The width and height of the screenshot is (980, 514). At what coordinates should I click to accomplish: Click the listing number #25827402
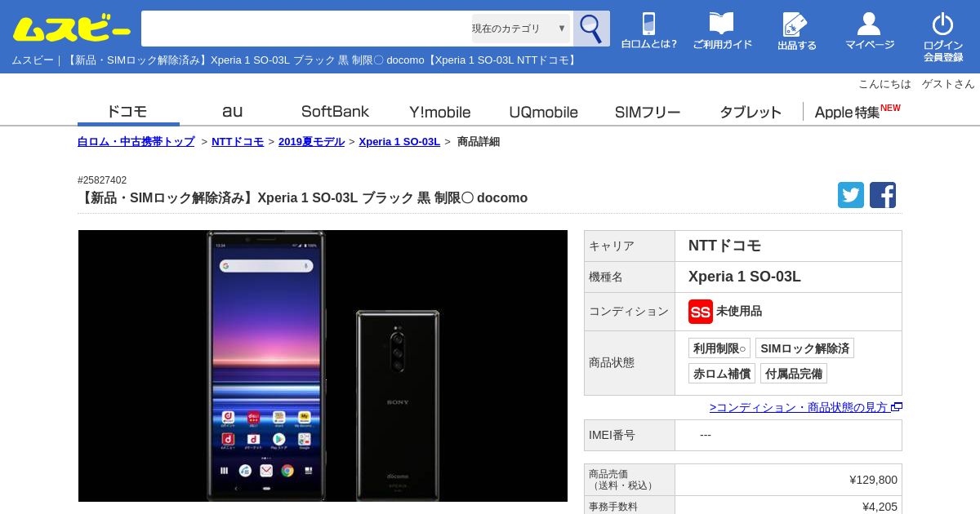point(102,180)
